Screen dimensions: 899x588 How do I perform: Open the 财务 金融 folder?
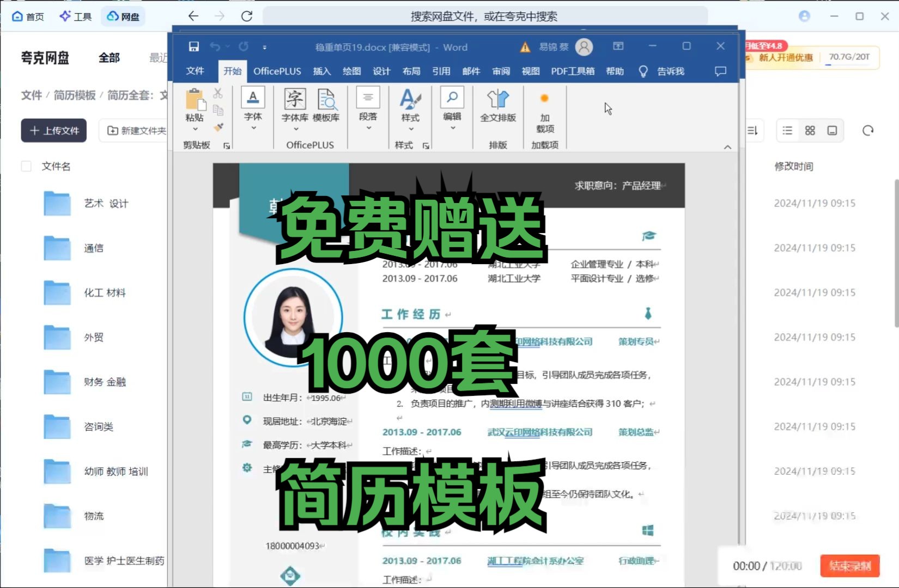click(x=105, y=382)
